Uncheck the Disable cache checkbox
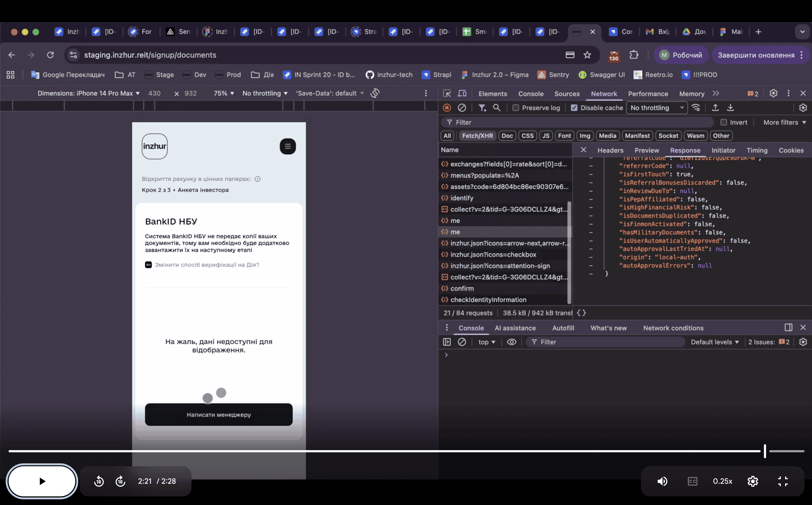Image resolution: width=812 pixels, height=505 pixels. (x=574, y=108)
